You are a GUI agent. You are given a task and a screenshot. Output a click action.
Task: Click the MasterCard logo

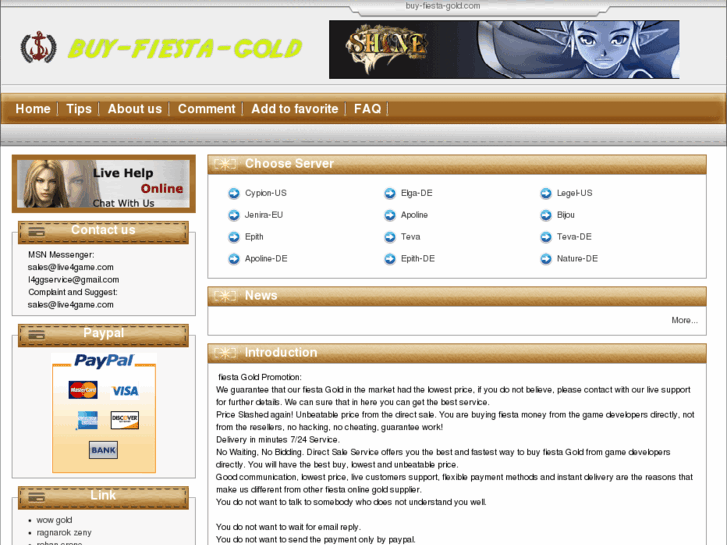[83, 390]
